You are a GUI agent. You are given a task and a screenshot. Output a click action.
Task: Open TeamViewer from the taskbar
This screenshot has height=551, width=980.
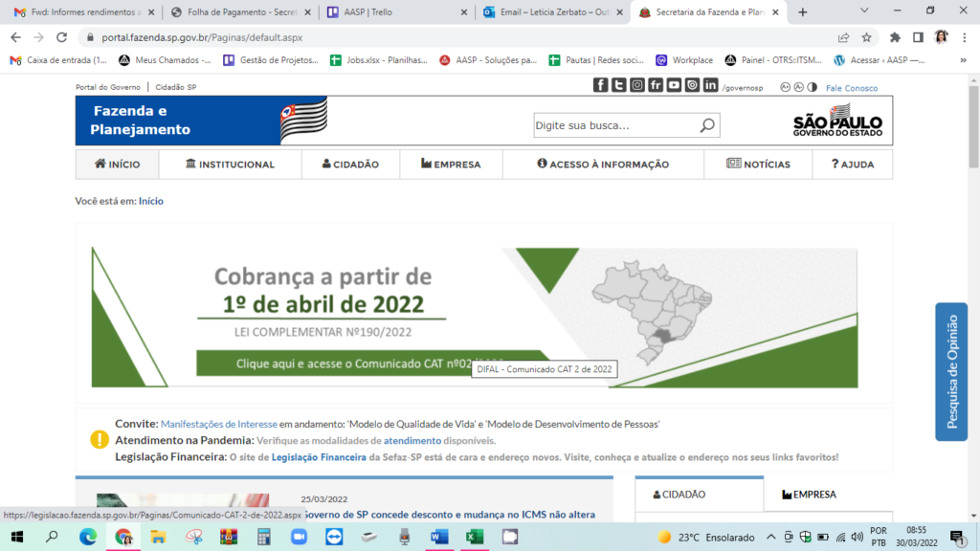click(x=334, y=537)
